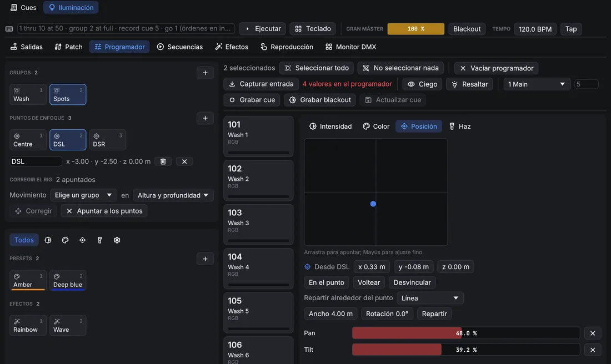This screenshot has height=364, width=611.
Task: Select the Wash group
Action: pyautogui.click(x=28, y=94)
